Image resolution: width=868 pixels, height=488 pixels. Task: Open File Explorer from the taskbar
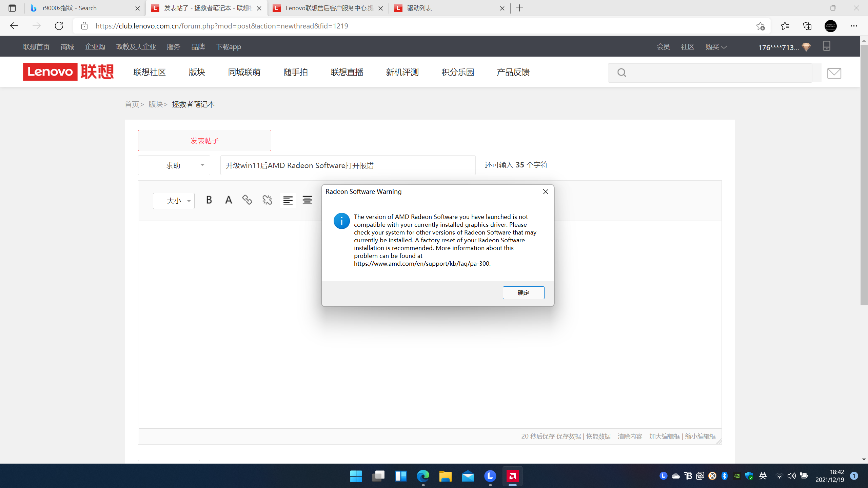[446, 476]
